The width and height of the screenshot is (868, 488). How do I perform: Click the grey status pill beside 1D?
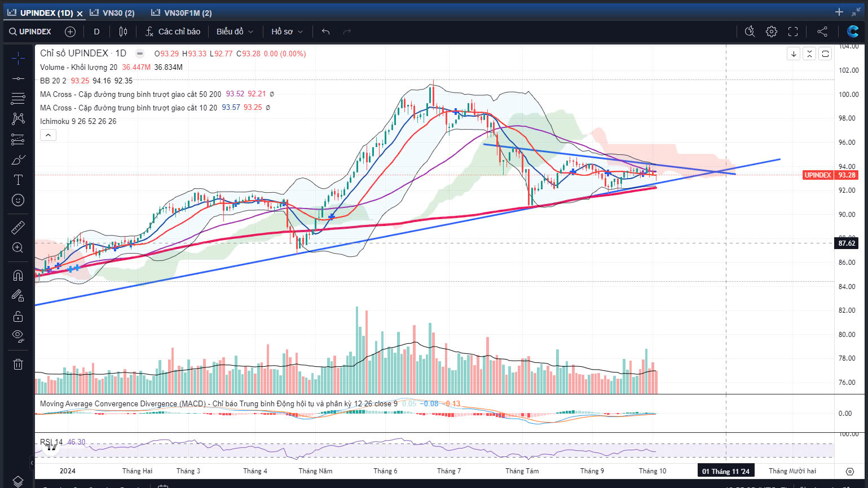coord(139,54)
